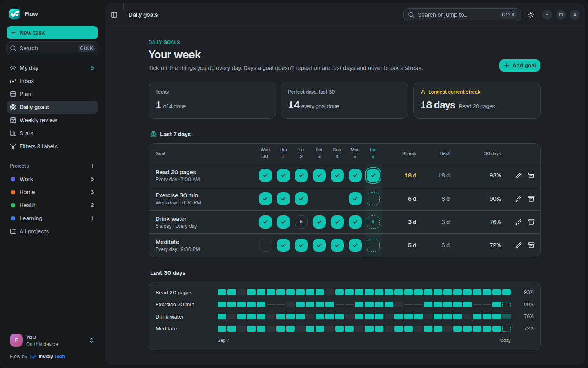Screen dimensions: 588x368
Task: Click today's cell in Meditate 30-day bar
Action: tap(507, 329)
